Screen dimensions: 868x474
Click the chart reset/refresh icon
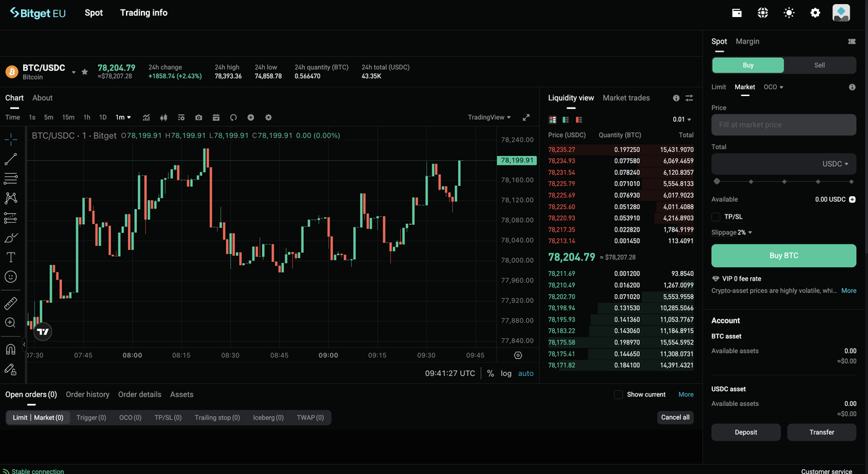(x=234, y=117)
